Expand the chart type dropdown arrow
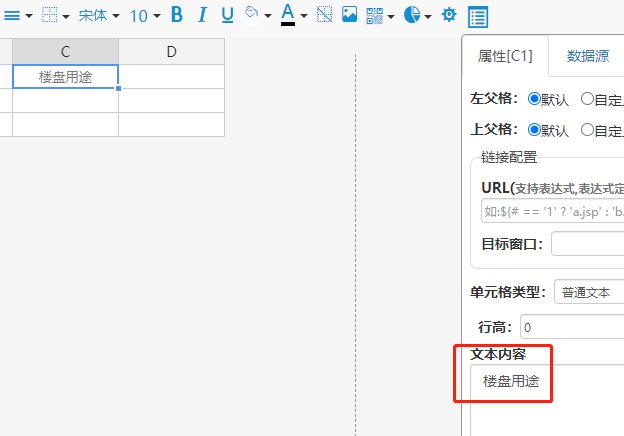 coord(428,16)
